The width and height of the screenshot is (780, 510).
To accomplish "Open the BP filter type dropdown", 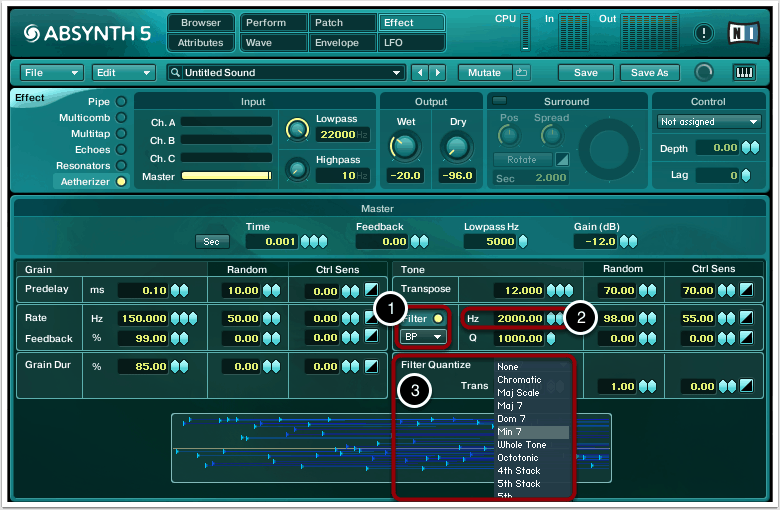I will [x=423, y=337].
